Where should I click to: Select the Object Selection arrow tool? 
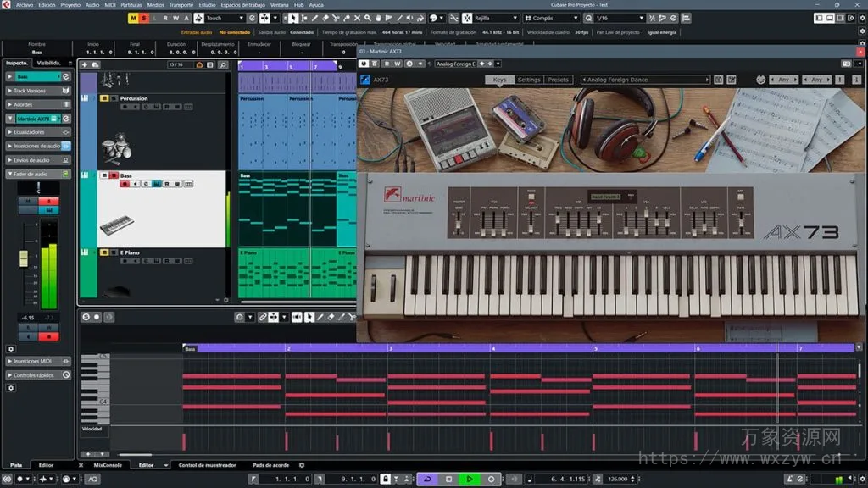click(292, 18)
